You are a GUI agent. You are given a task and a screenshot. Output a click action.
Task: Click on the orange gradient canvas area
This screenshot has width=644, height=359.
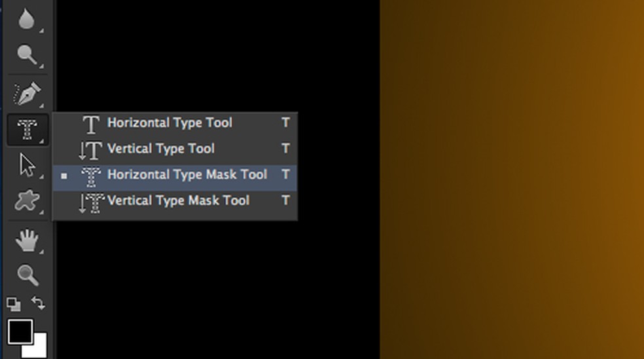tap(512, 179)
